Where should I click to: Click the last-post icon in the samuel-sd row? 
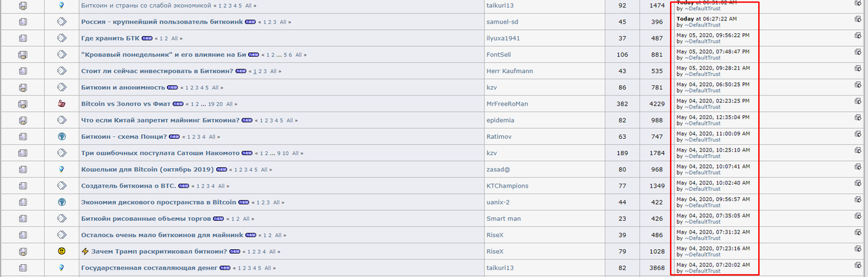click(858, 22)
